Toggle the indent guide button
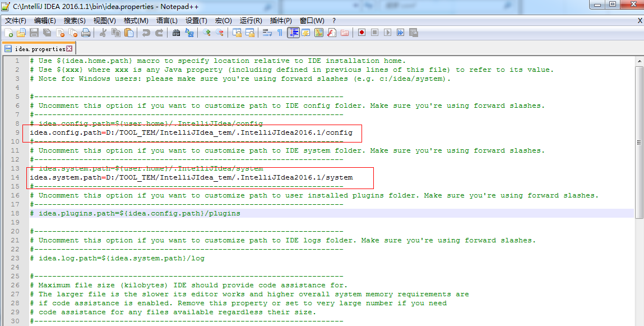This screenshot has height=326, width=644. coord(293,33)
